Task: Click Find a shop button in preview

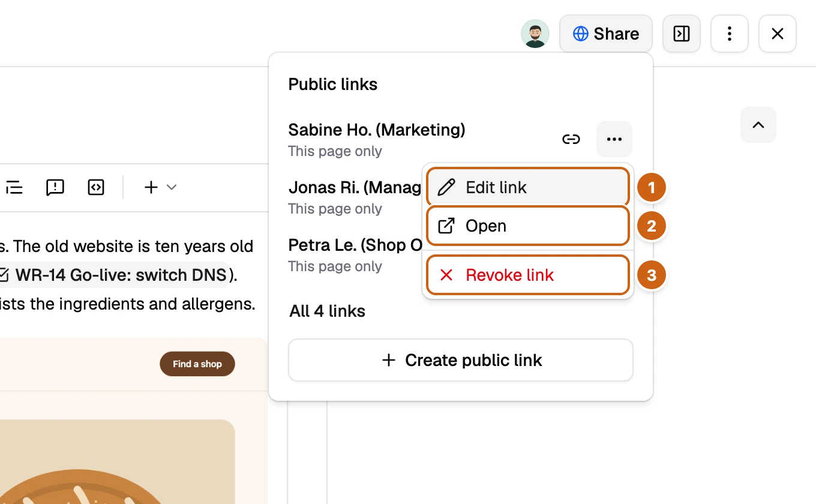Action: 197,364
